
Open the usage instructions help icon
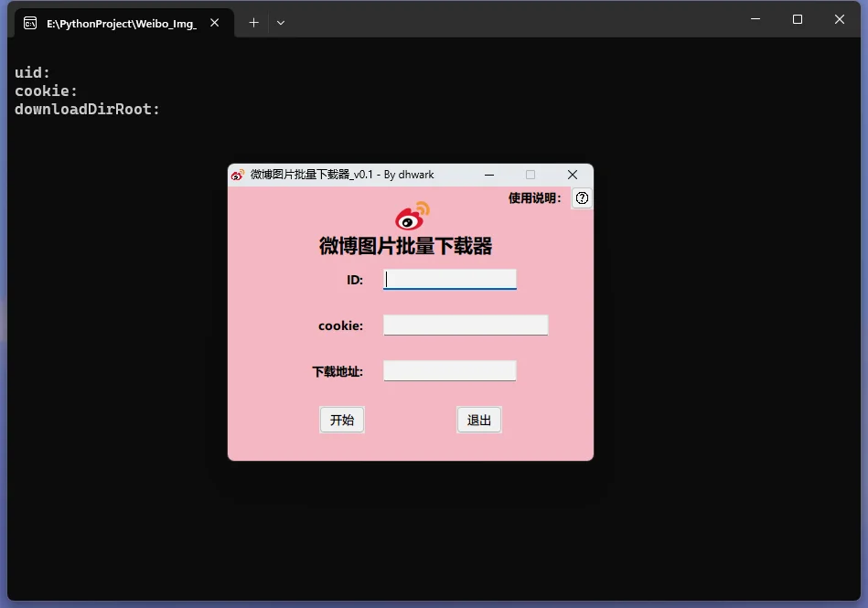pyautogui.click(x=582, y=198)
